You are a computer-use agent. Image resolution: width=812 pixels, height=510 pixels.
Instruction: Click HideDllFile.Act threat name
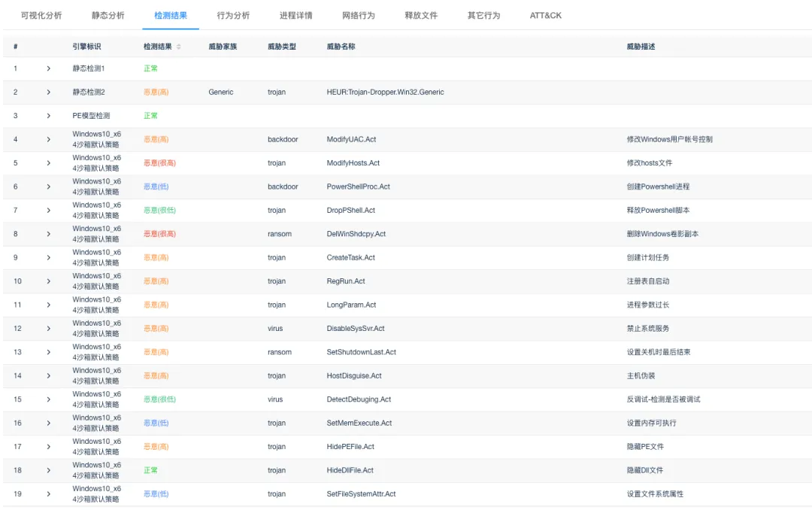(x=350, y=470)
